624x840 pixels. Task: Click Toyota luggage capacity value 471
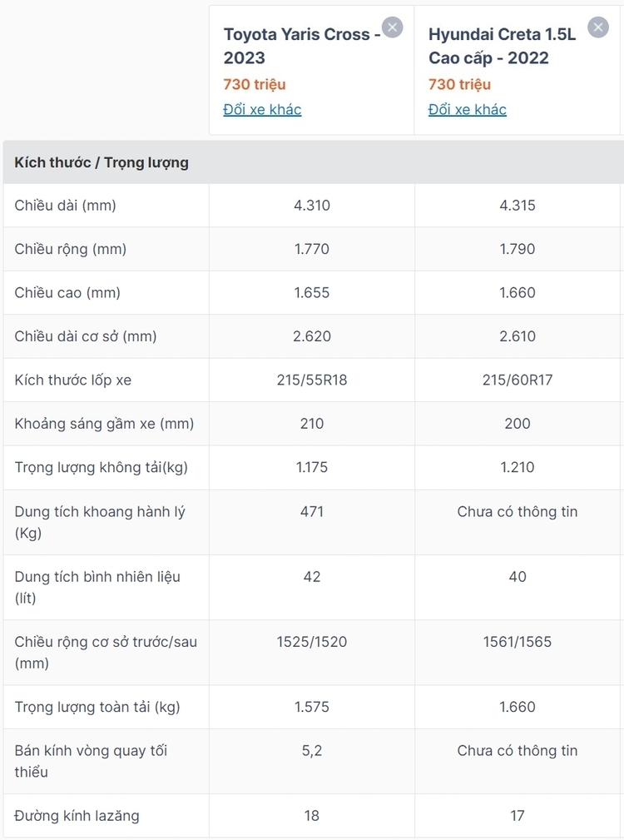pos(312,511)
